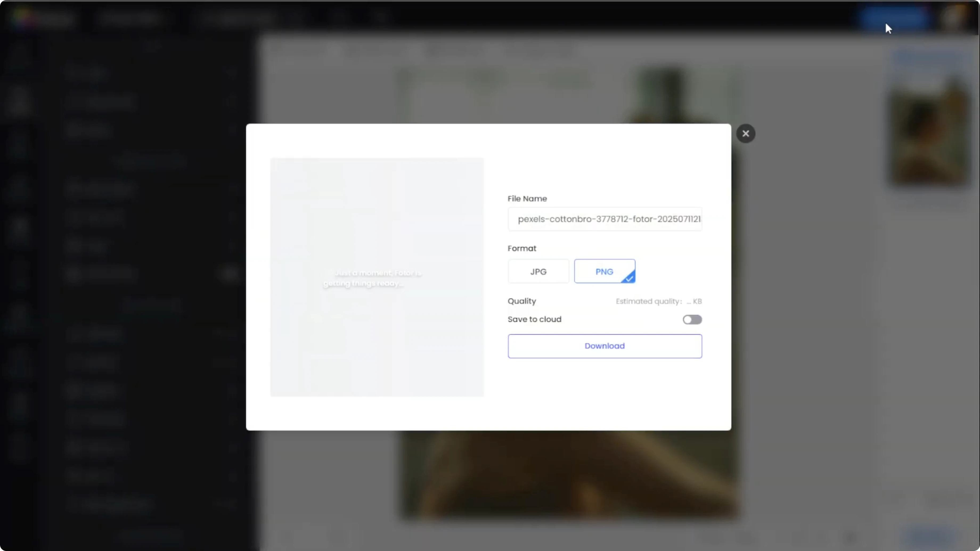Click the Download button
The width and height of the screenshot is (980, 551).
tap(605, 346)
